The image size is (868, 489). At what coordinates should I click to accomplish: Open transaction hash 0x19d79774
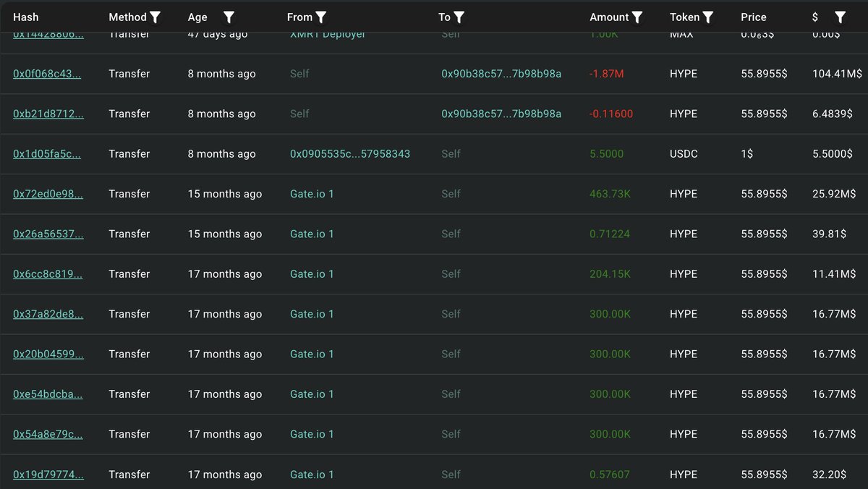tap(48, 475)
